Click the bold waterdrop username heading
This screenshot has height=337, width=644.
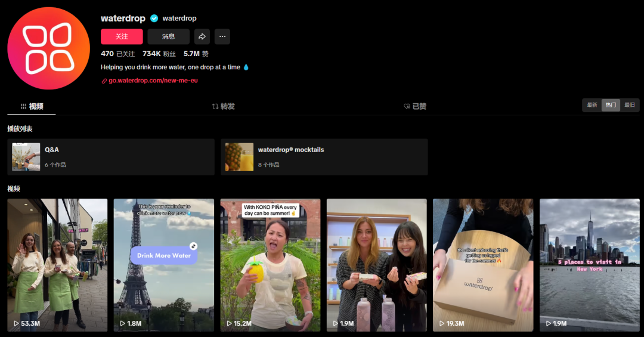coord(123,18)
